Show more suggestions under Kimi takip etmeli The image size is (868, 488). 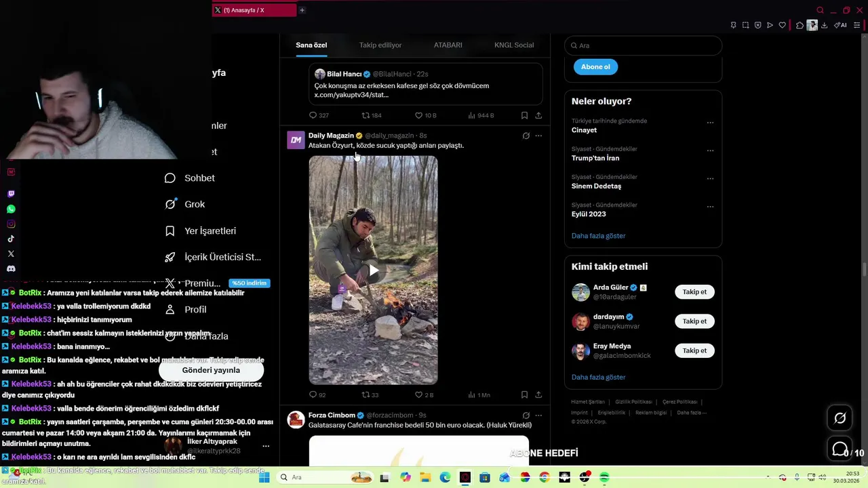click(x=598, y=377)
